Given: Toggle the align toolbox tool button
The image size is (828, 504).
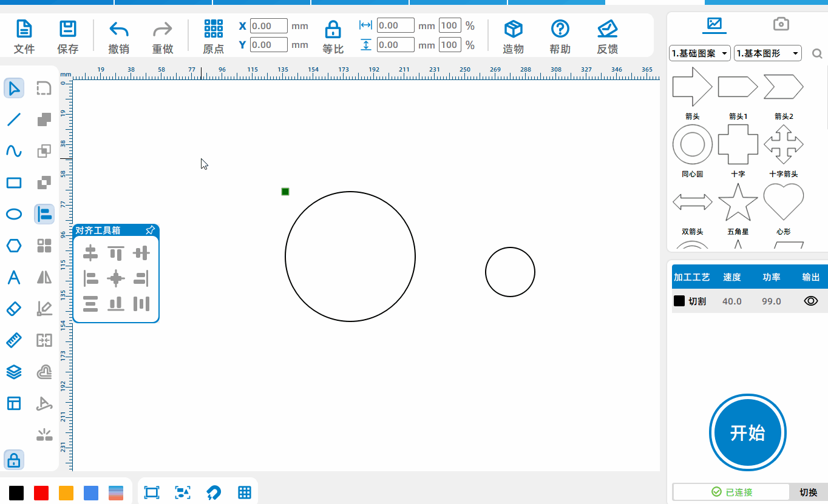Looking at the screenshot, I should pyautogui.click(x=44, y=214).
